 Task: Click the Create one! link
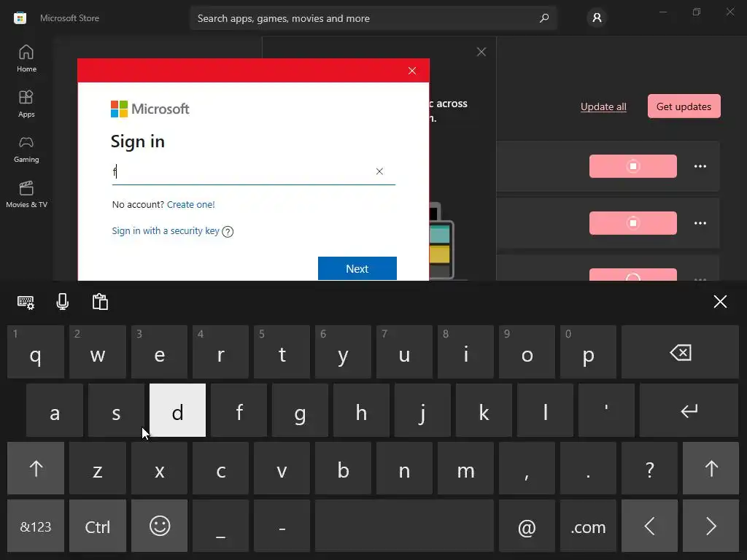pos(190,204)
